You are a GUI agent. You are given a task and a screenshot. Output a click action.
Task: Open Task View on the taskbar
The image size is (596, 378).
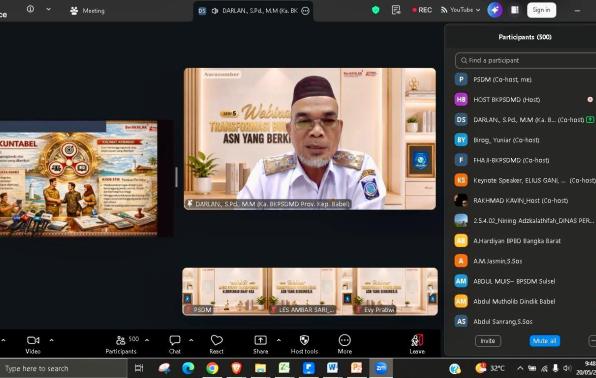tap(139, 368)
